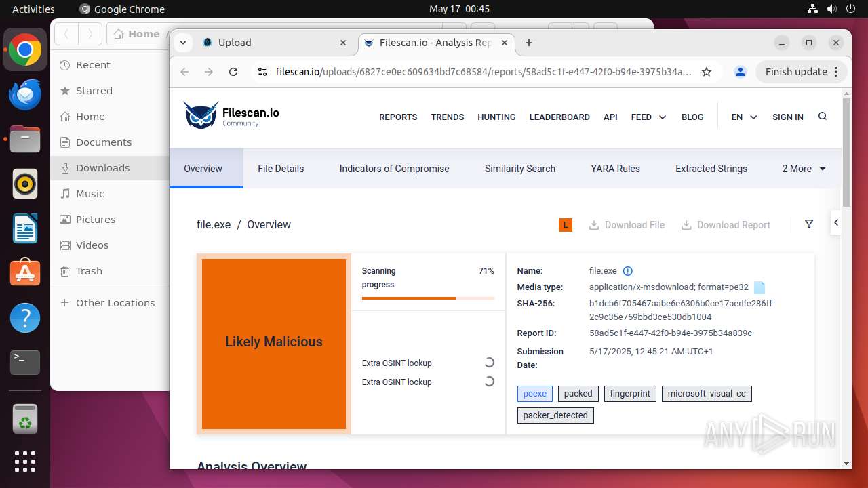The image size is (868, 488).
Task: Click the media type document icon
Action: point(759,287)
